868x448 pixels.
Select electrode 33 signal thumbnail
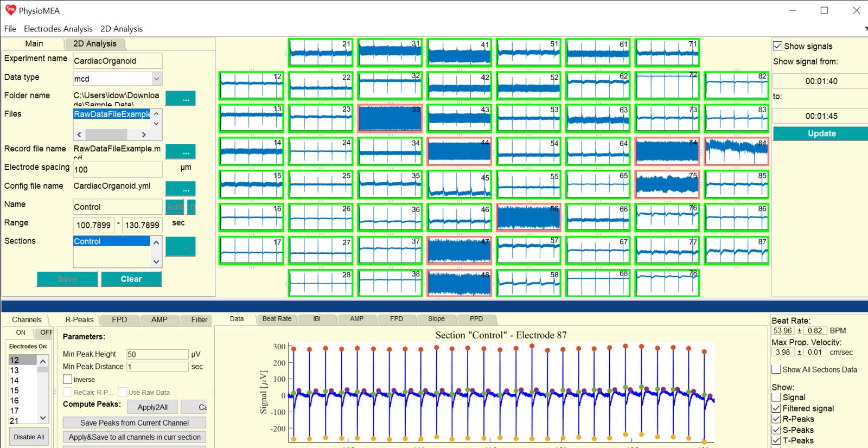click(x=390, y=118)
